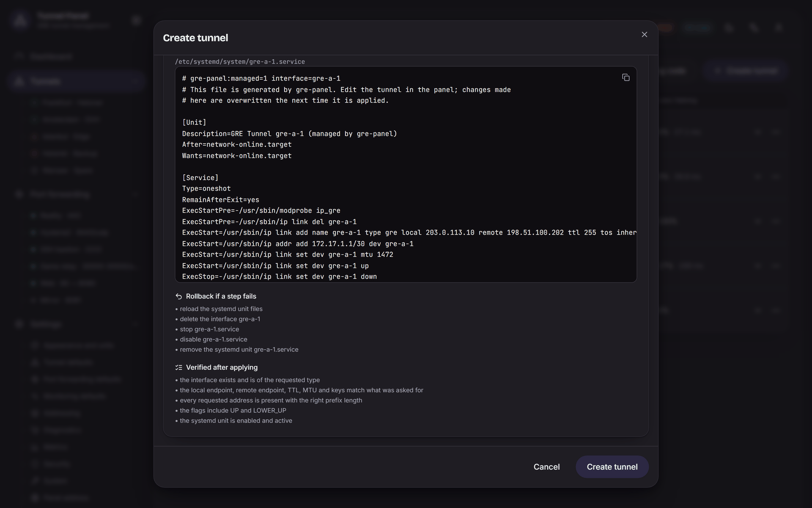Click the app logo in the sidebar header
The image size is (812, 508).
20,20
